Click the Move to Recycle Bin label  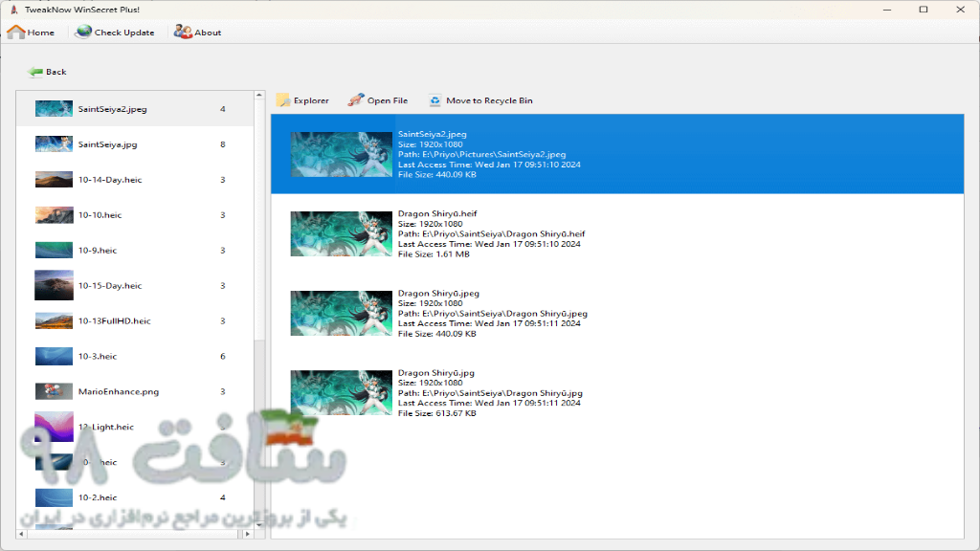pyautogui.click(x=489, y=100)
